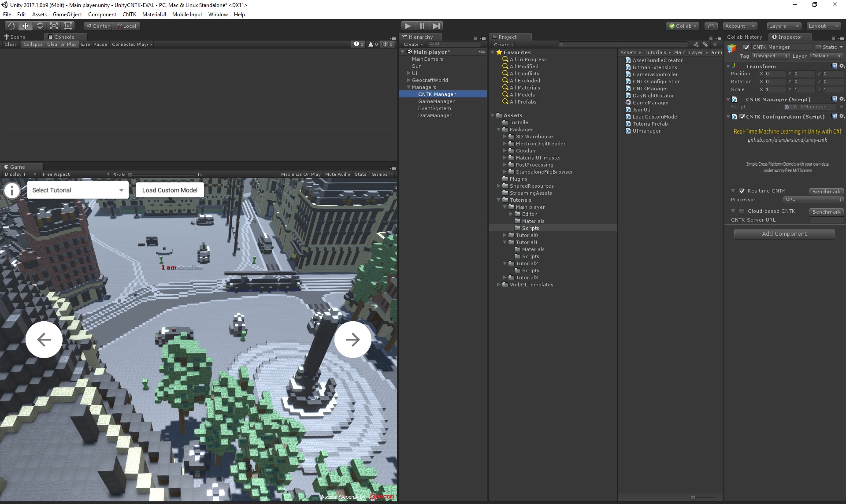This screenshot has width=846, height=504.
Task: Select the Rotate tool in the toolbar
Action: [x=40, y=26]
